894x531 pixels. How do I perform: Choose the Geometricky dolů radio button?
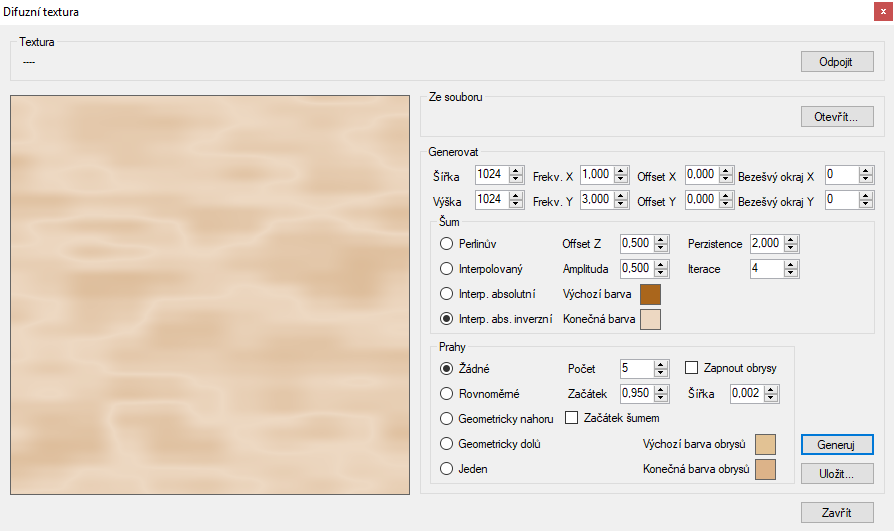(447, 444)
